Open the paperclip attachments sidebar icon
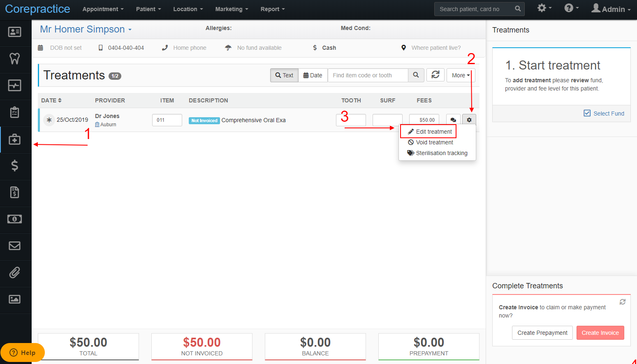The image size is (637, 364). [15, 273]
